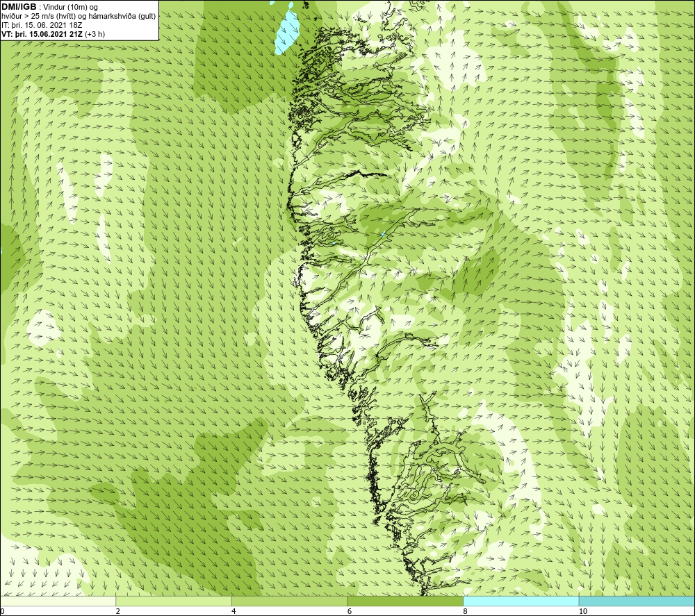Click the 'IT: þri. 15. 06. 2021 18Z' line

pyautogui.click(x=42, y=25)
